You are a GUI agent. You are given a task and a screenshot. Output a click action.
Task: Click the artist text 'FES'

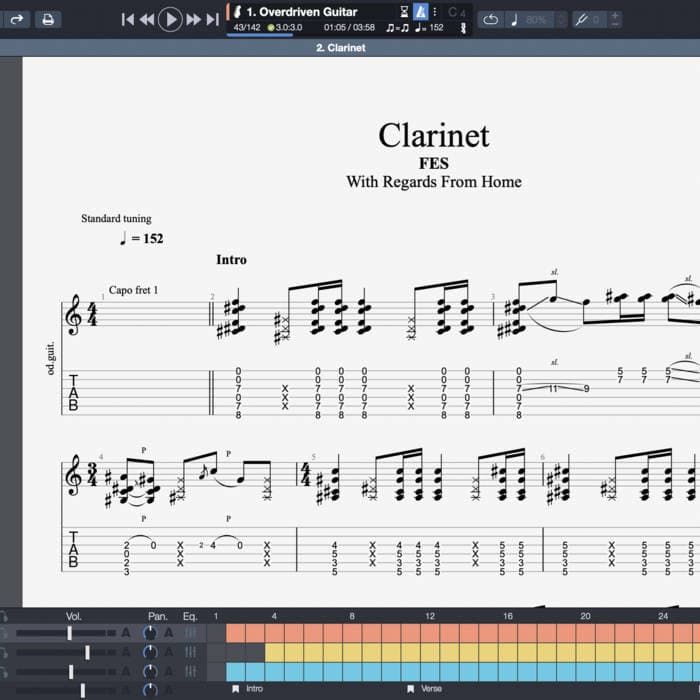click(x=434, y=163)
